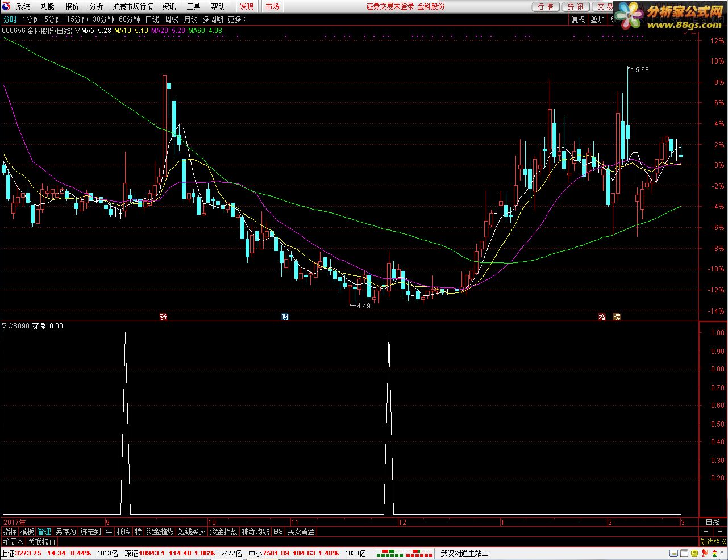728x560 pixels.
Task: Open the 关联报价 tab
Action: point(42,542)
